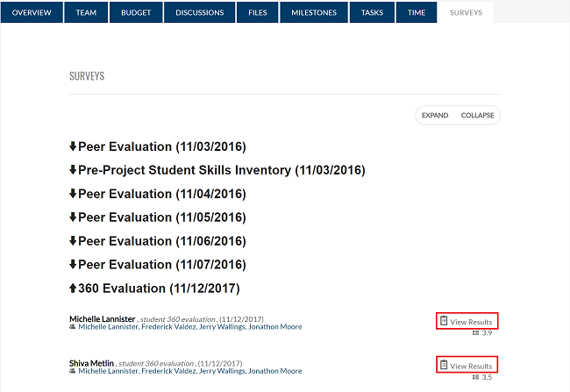Click the 360 Evaluation (11/12/2017) heading
Screen dimensions: 570x392
tap(159, 289)
